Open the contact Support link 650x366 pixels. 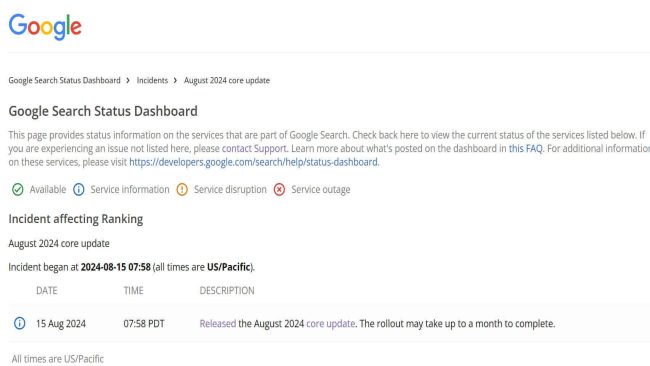[x=254, y=148]
